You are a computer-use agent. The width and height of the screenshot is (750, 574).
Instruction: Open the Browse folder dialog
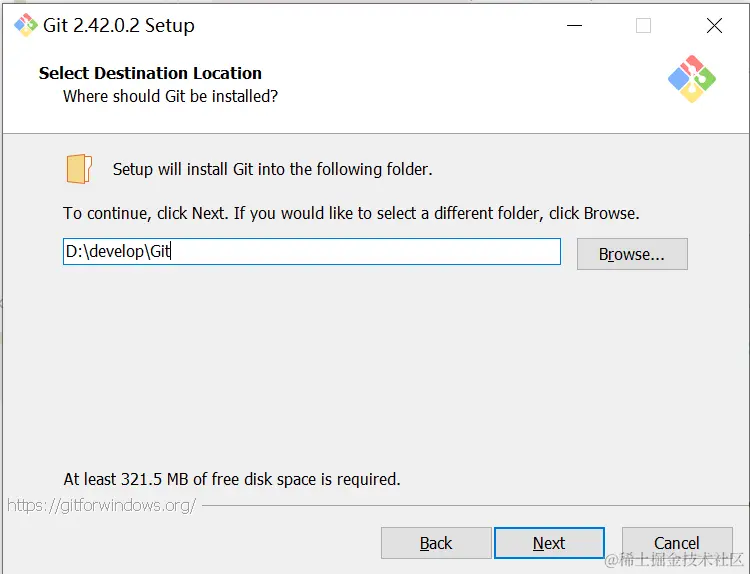coord(632,254)
